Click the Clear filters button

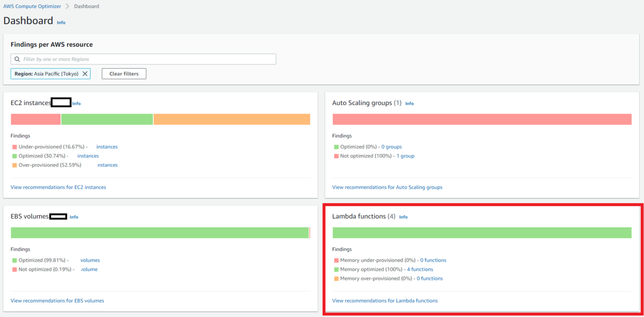(x=124, y=73)
